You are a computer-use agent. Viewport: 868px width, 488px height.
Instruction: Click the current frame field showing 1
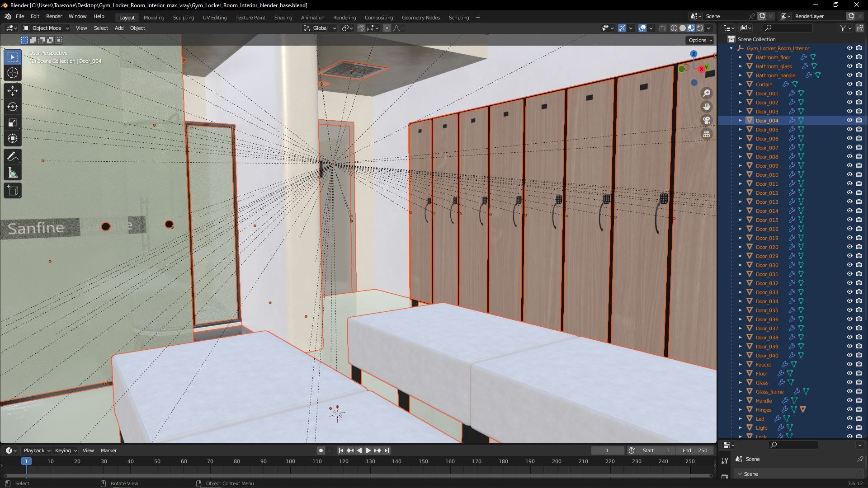[x=607, y=450]
